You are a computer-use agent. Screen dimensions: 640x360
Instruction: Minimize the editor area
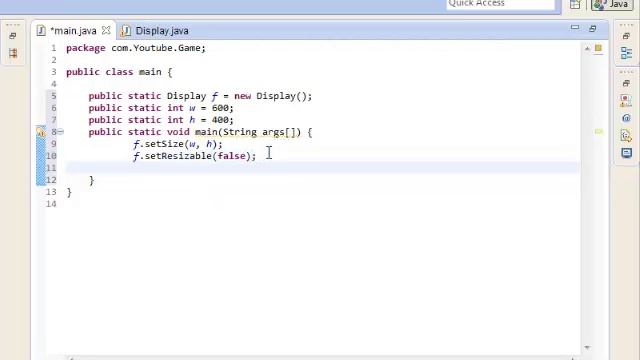click(575, 28)
